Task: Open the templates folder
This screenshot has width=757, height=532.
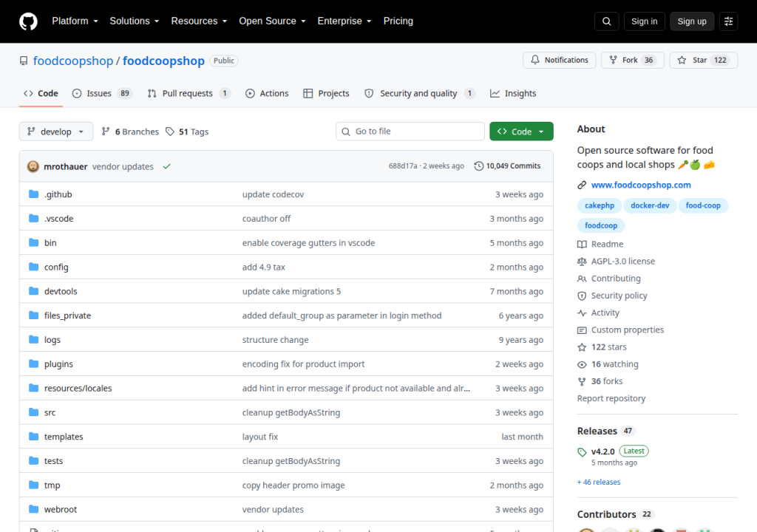Action: pyautogui.click(x=64, y=437)
